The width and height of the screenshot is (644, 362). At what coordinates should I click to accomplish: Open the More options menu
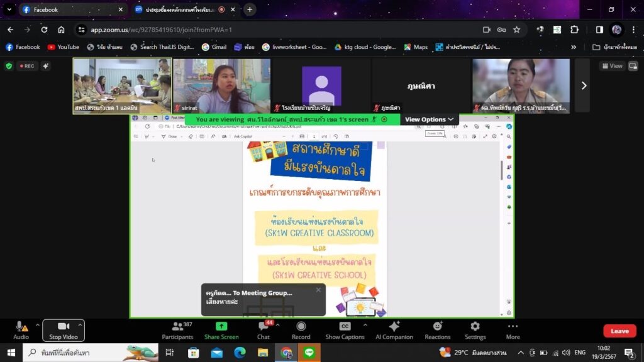click(513, 331)
